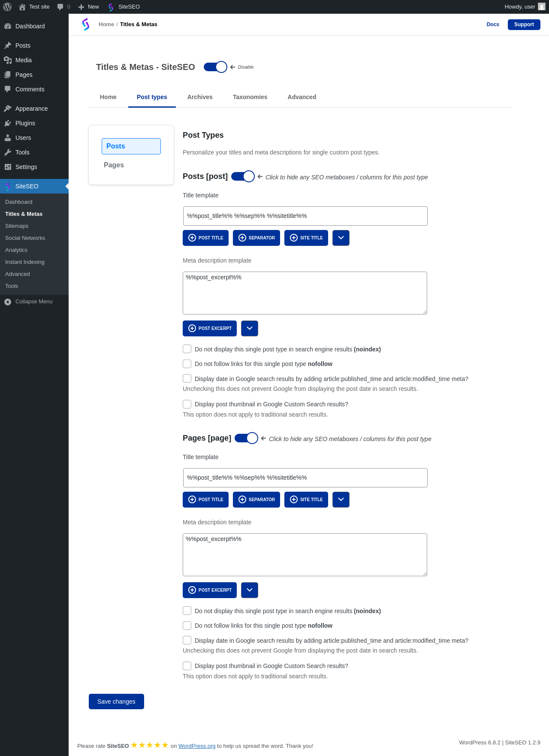Click the user avatar next to Howdy

[x=542, y=7]
